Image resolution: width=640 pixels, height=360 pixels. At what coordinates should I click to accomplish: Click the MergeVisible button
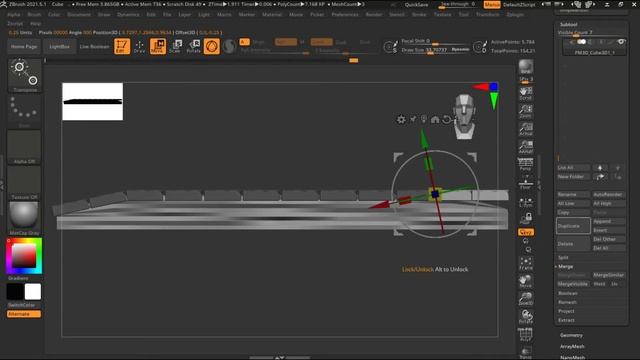point(573,284)
